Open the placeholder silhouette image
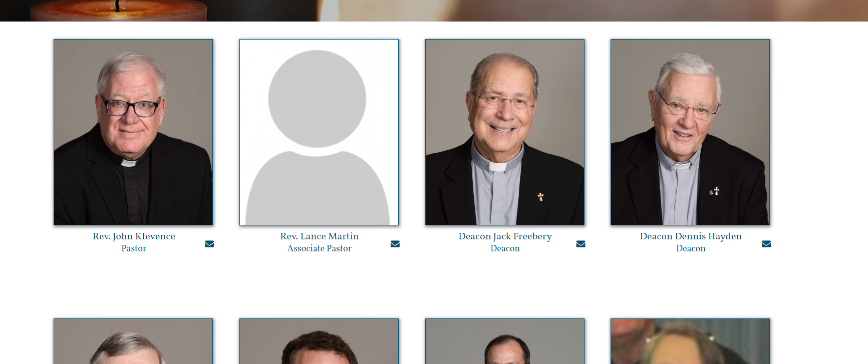The width and height of the screenshot is (868, 364). [319, 132]
